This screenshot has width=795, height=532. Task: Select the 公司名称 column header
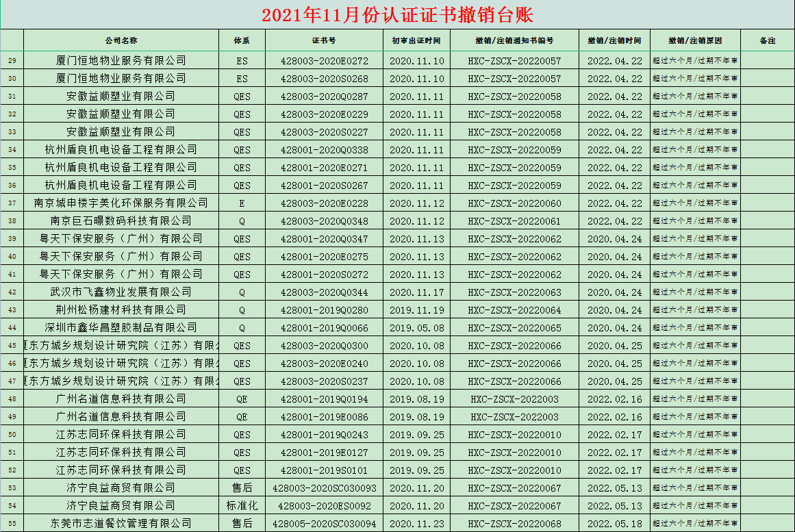point(121,40)
